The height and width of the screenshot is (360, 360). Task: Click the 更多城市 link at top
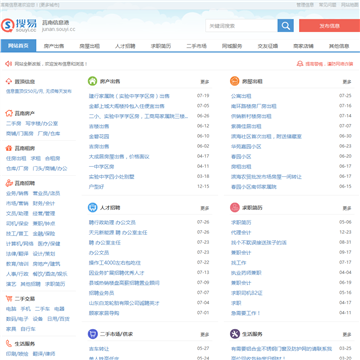click(50, 5)
